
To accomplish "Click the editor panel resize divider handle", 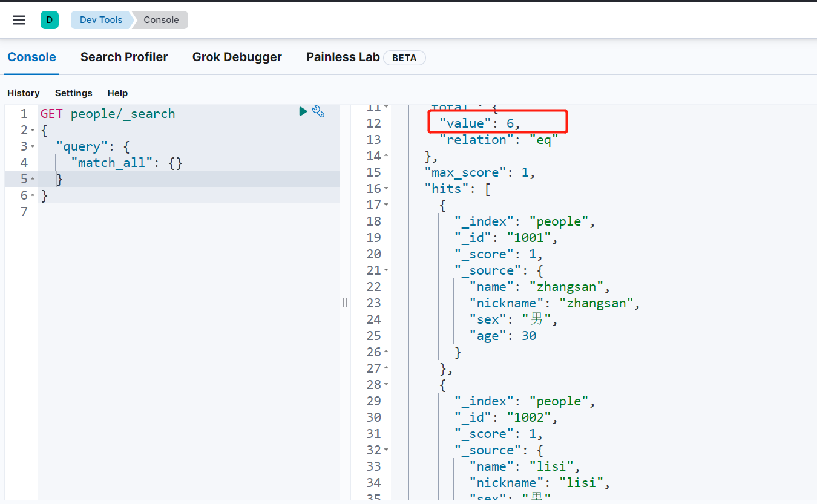I will pyautogui.click(x=345, y=302).
